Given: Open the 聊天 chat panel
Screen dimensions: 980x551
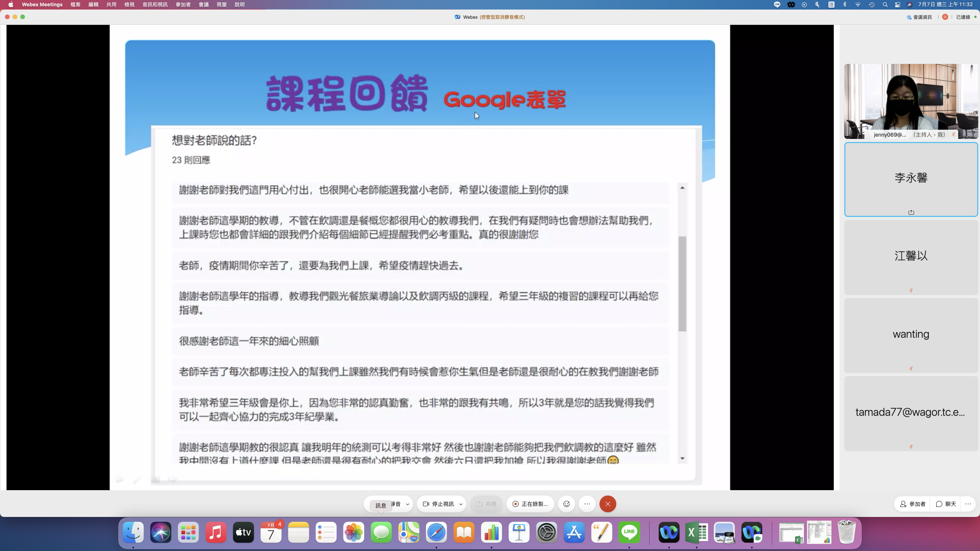Looking at the screenshot, I should coord(946,504).
